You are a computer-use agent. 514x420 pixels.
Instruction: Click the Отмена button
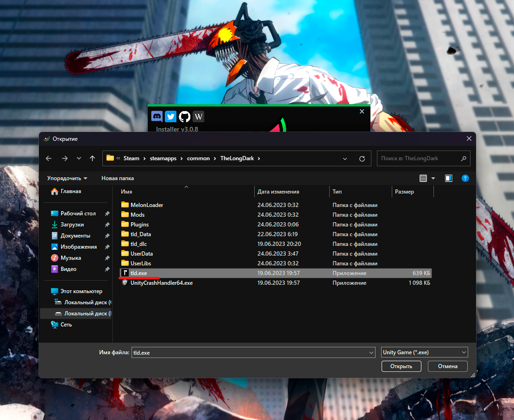(447, 366)
